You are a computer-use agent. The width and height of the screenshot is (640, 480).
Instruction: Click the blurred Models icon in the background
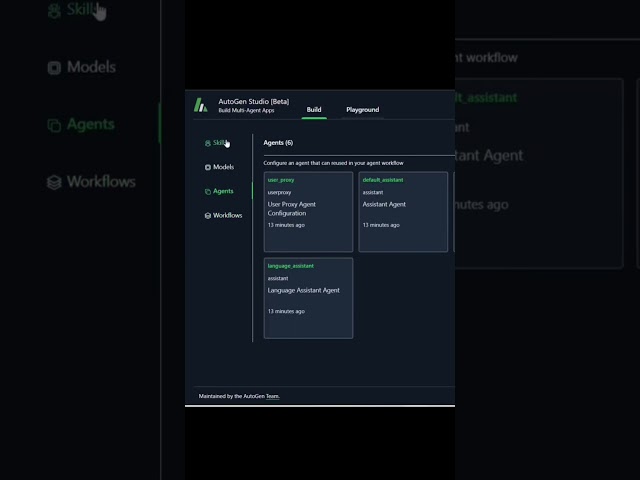(54, 67)
